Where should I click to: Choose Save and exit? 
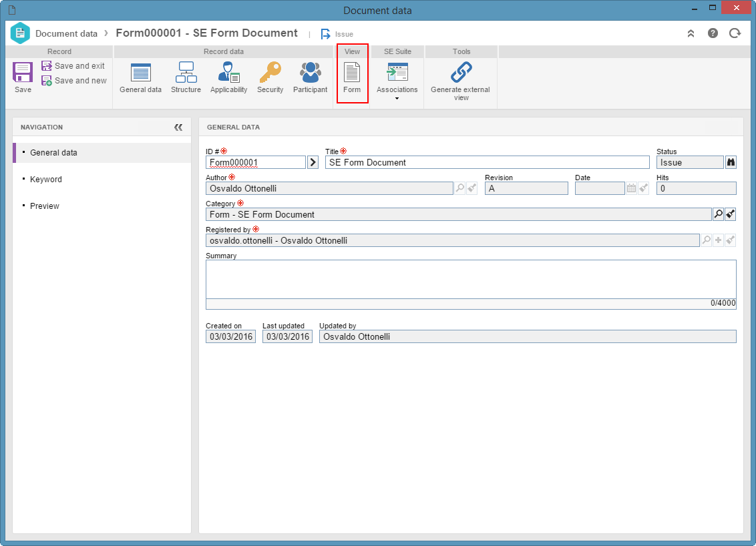pos(73,66)
